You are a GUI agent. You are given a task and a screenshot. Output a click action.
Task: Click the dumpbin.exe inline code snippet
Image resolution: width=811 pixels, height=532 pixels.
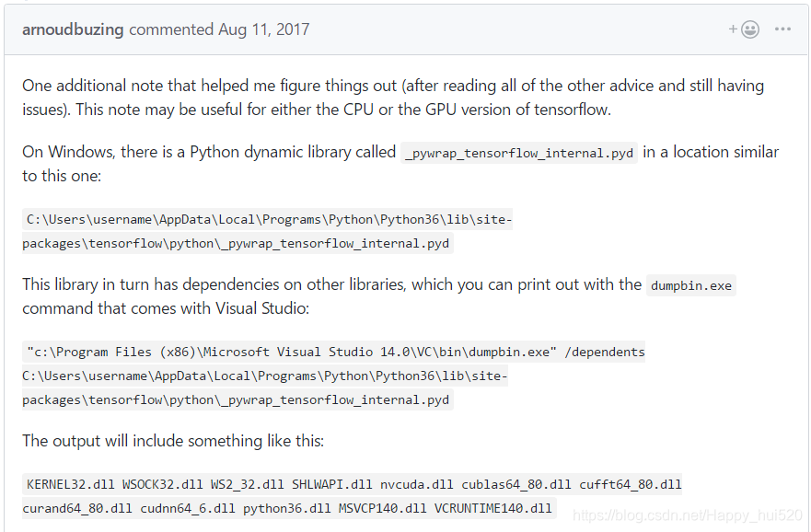[x=691, y=285]
